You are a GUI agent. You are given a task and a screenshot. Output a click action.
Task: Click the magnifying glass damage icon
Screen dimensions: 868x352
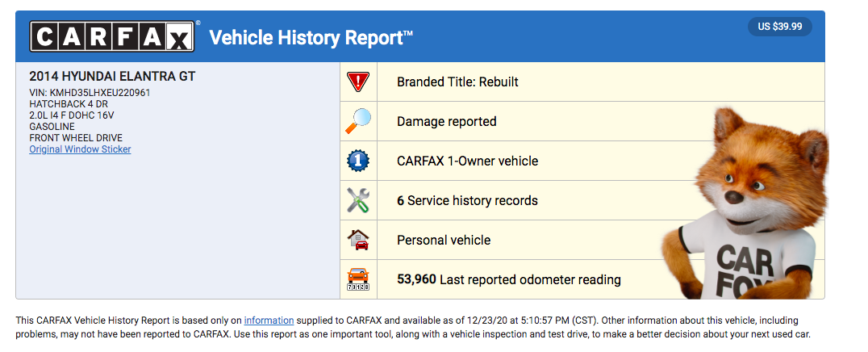(x=358, y=121)
